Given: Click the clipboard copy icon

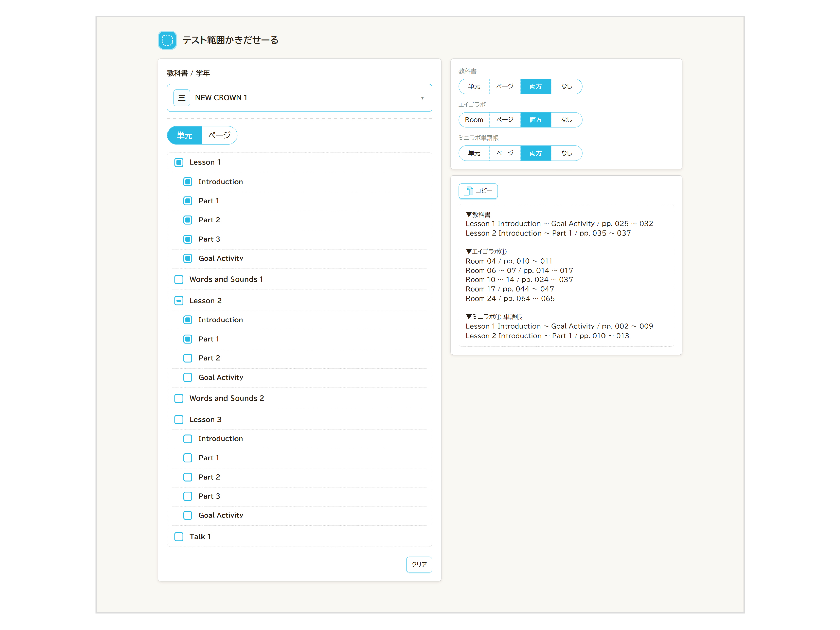Looking at the screenshot, I should [468, 191].
